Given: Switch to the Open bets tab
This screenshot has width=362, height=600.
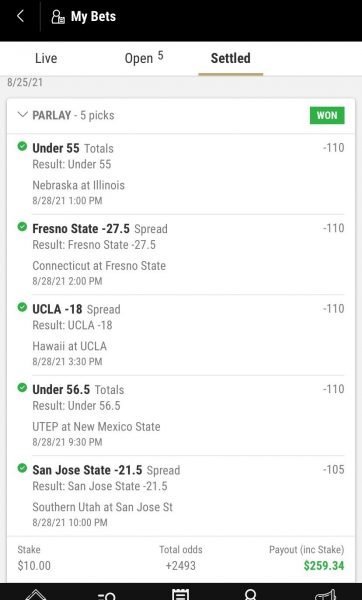Looking at the screenshot, I should (x=144, y=58).
